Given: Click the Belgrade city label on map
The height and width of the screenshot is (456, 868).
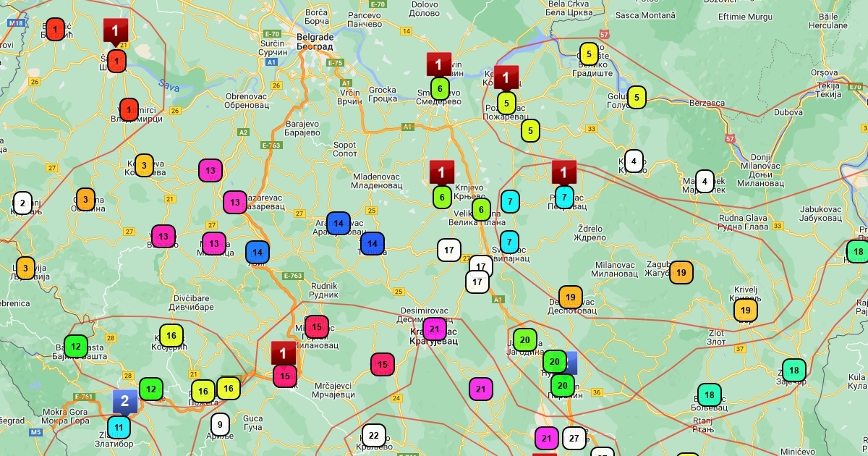Looking at the screenshot, I should (x=315, y=41).
